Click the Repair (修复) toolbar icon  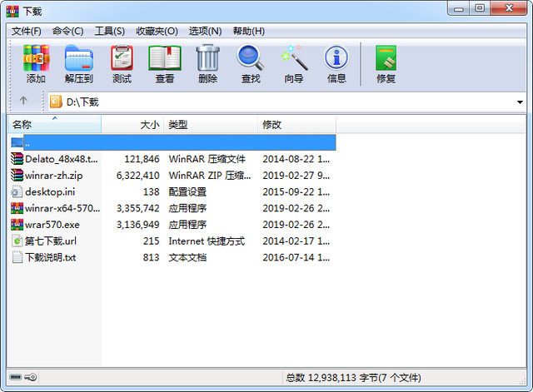tap(386, 58)
